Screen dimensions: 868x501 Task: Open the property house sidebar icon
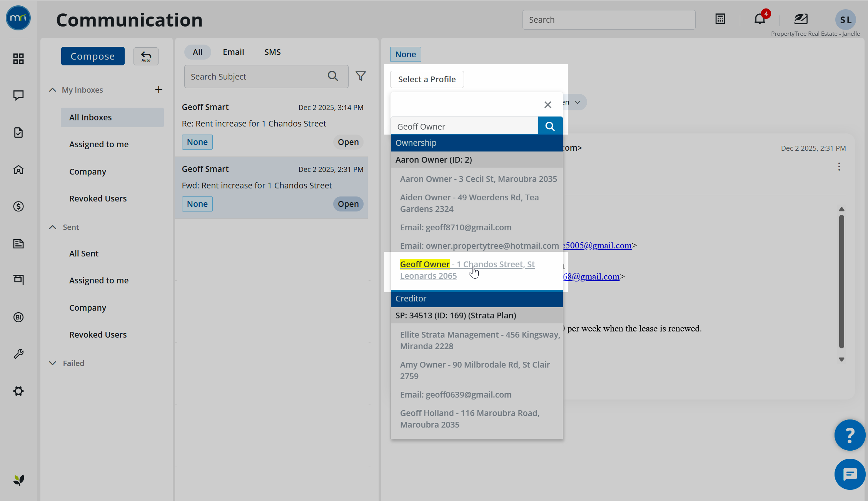click(18, 170)
